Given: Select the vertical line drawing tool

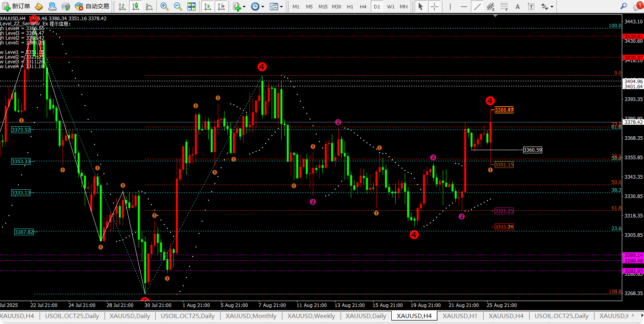Looking at the screenshot, I should (450, 6).
